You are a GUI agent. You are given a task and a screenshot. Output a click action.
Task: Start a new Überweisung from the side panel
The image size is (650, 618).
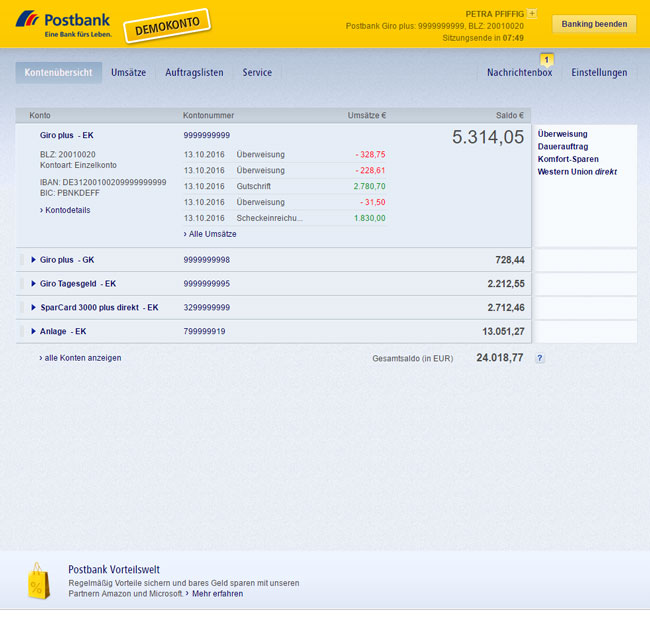tap(563, 134)
